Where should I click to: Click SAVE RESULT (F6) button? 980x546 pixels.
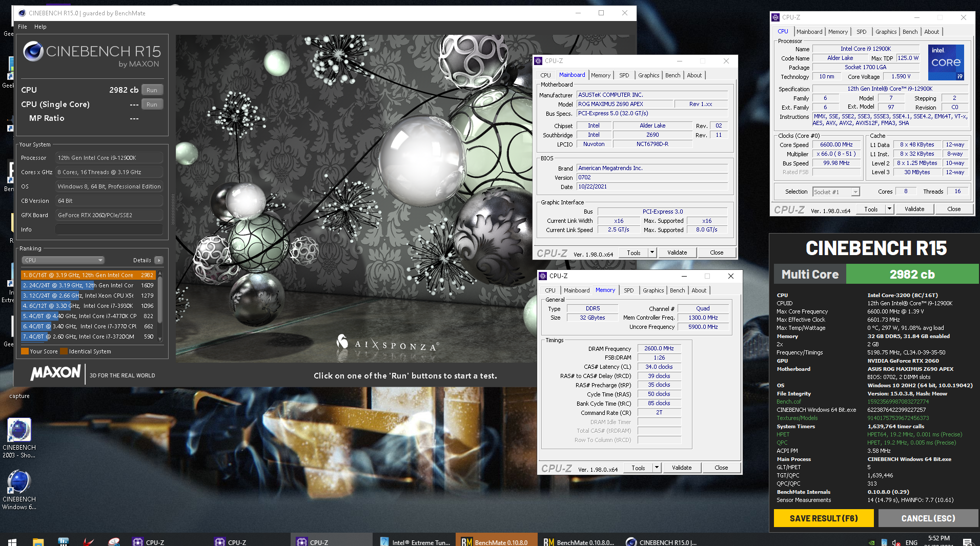tap(824, 518)
